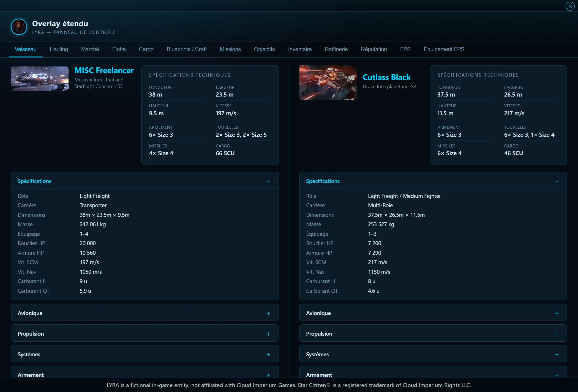Expand Cutlass Black Systèmes with the plus icon

point(557,355)
